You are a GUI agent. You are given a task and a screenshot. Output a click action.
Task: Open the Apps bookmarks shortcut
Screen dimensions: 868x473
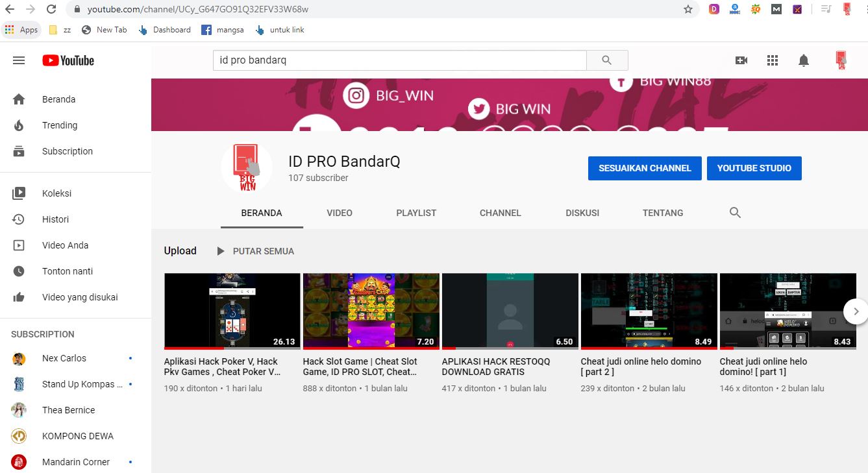21,30
